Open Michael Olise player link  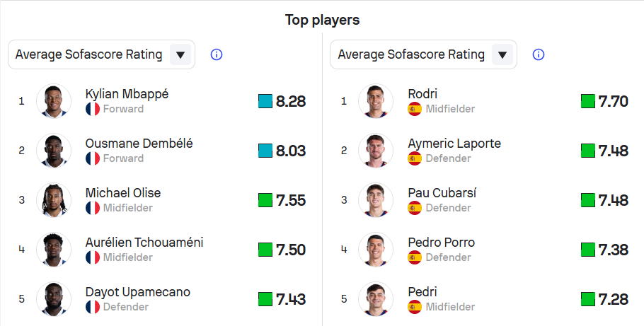tap(123, 193)
